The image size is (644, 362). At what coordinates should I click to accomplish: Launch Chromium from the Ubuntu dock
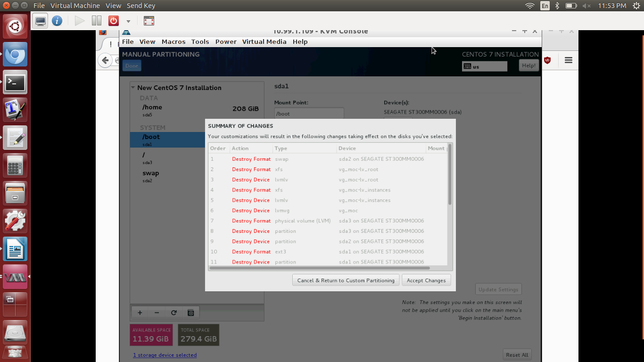[x=15, y=55]
